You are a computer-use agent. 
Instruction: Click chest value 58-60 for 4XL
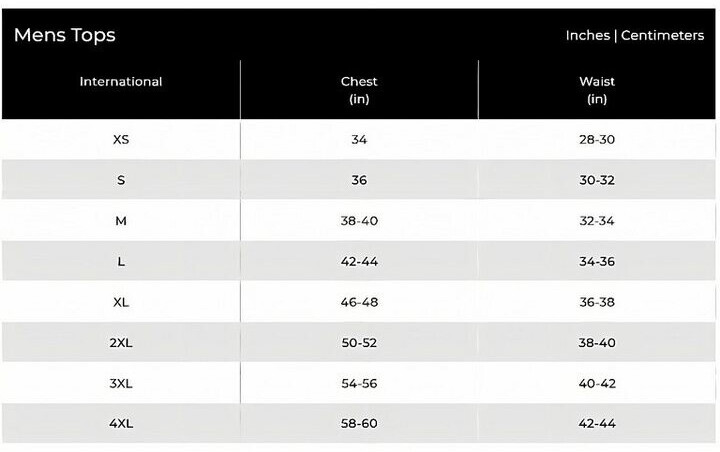pyautogui.click(x=359, y=424)
